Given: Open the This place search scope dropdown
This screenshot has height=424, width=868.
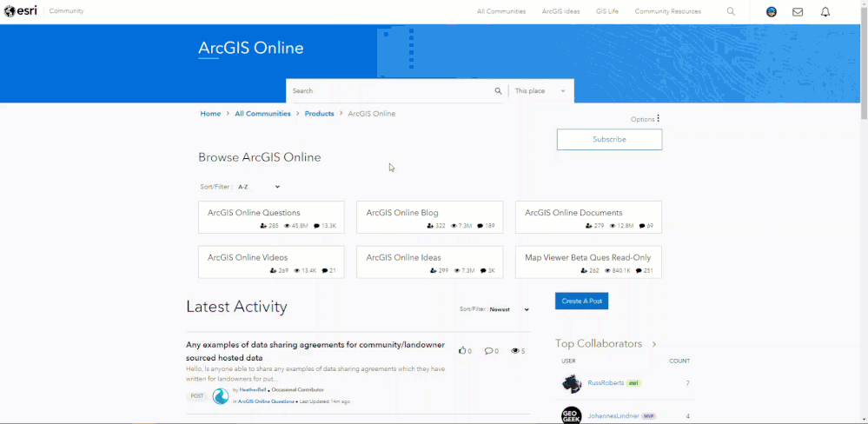Looking at the screenshot, I should pyautogui.click(x=540, y=90).
